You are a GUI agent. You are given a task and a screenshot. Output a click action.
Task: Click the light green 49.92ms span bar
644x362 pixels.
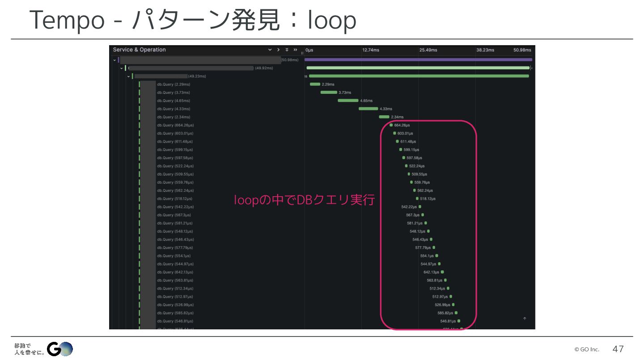click(418, 68)
